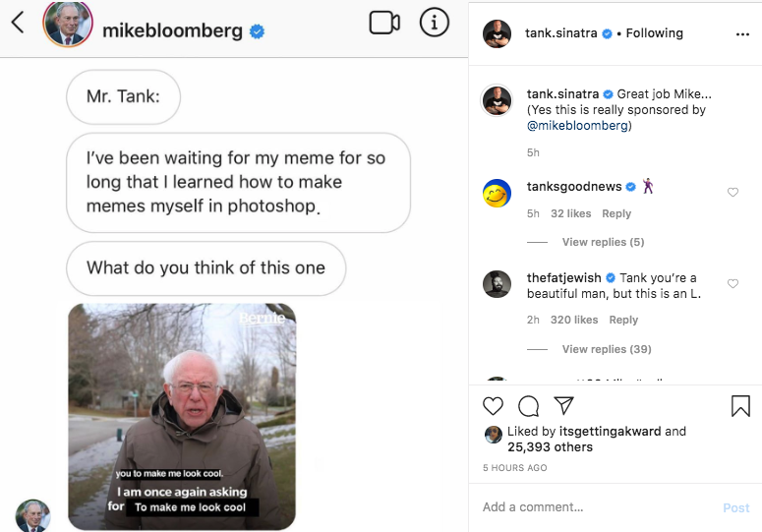
Task: Expand View replies (5) thread
Action: [603, 242]
